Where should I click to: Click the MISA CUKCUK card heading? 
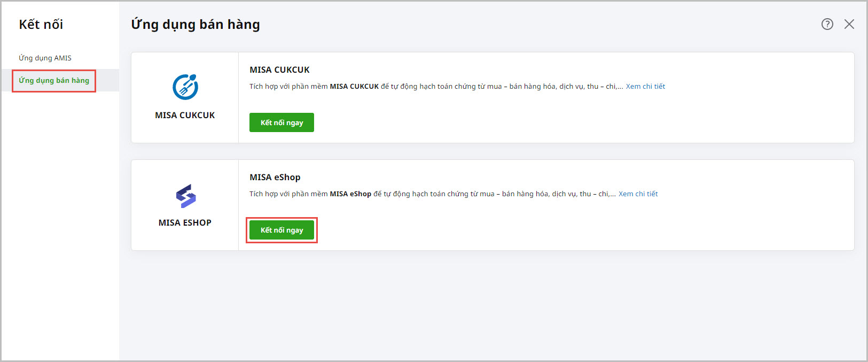[x=279, y=70]
